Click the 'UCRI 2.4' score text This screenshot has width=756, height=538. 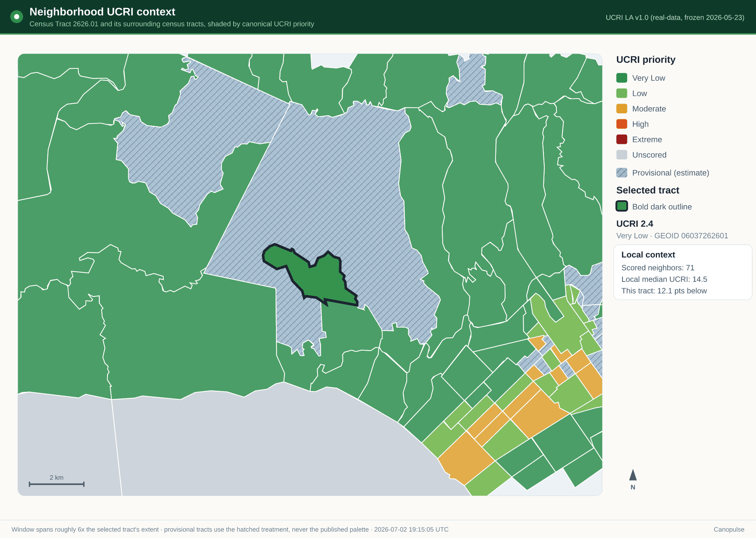point(635,224)
